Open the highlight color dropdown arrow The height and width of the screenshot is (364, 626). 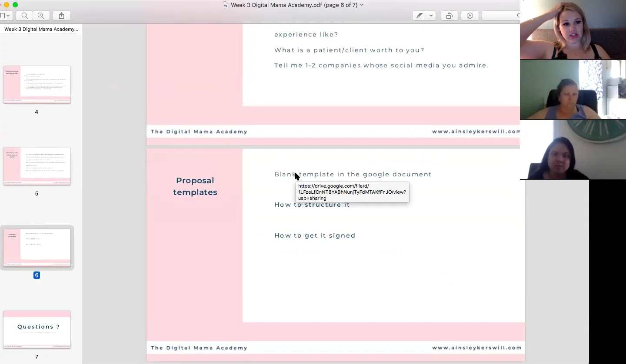click(431, 16)
